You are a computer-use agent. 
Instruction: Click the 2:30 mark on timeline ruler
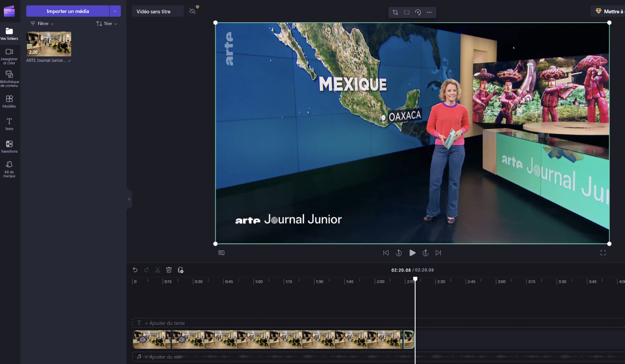pos(441,282)
